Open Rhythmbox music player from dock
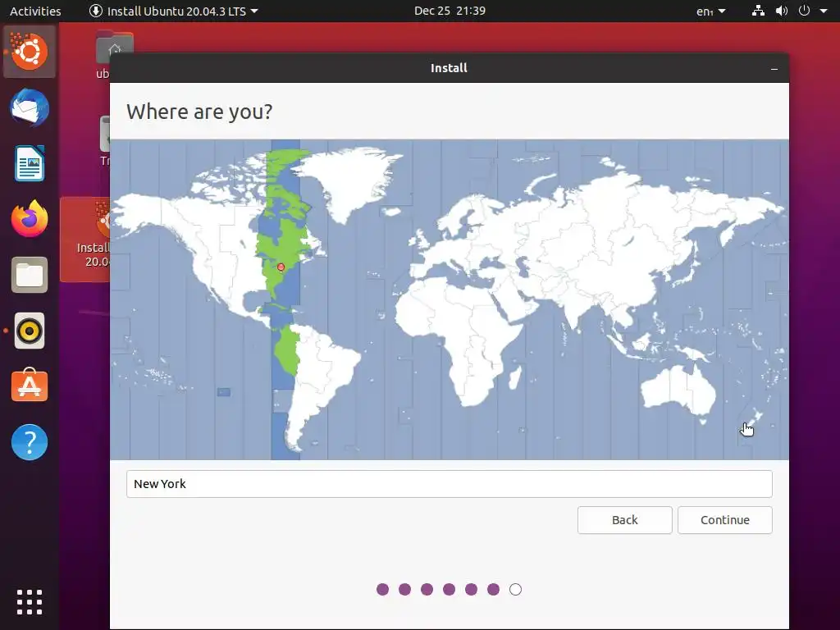840x630 pixels. (30, 331)
